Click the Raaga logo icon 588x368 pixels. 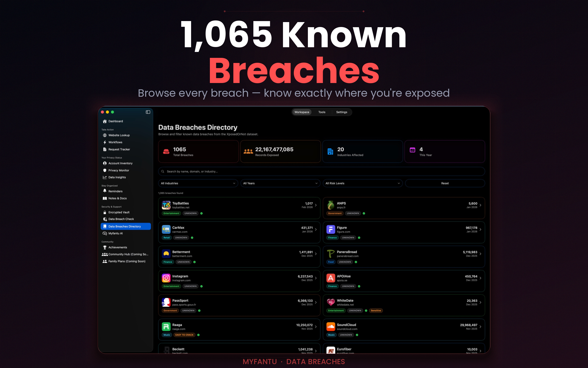[166, 327]
